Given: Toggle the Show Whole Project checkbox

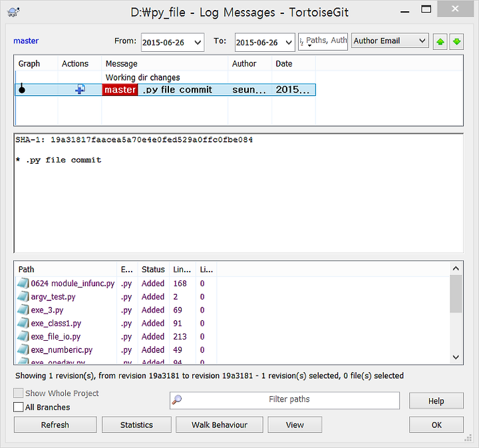Looking at the screenshot, I should [19, 393].
